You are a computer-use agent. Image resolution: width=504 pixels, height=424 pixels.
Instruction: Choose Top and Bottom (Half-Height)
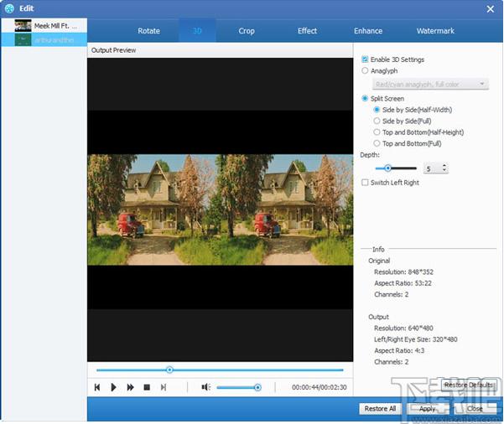[377, 132]
